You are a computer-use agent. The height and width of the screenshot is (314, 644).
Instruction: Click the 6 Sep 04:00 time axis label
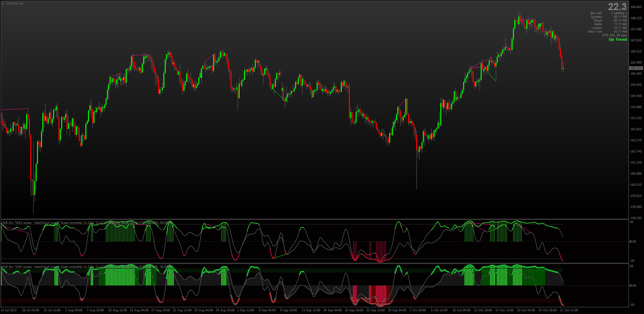pyautogui.click(x=267, y=310)
